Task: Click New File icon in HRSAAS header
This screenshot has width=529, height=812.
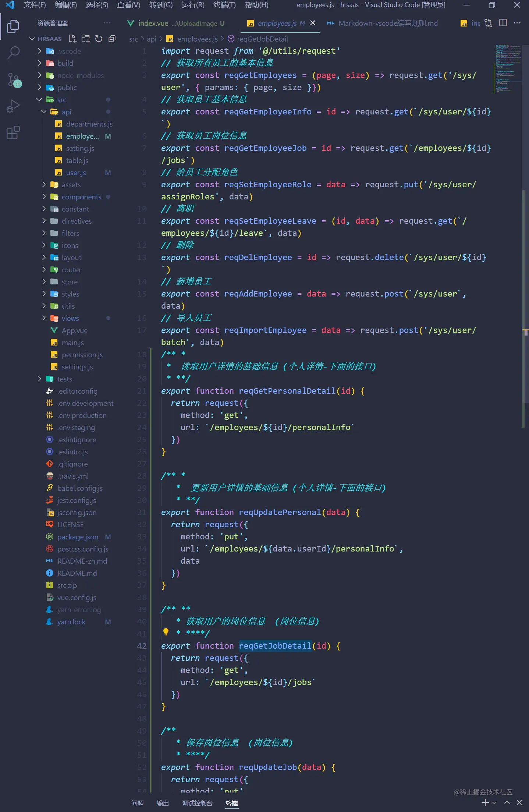Action: [72, 39]
